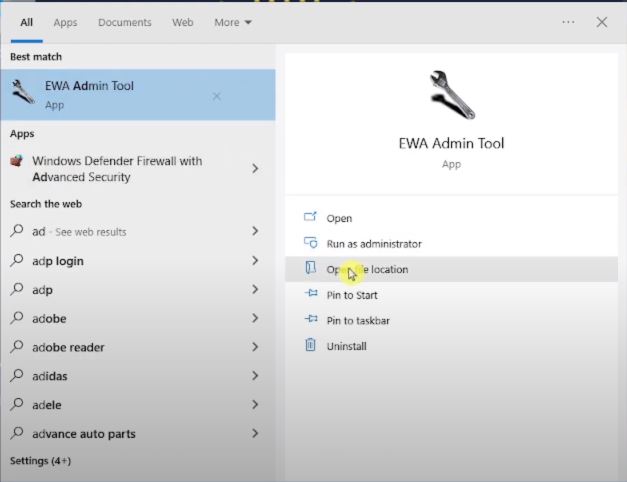Expand the 'ad - See web results' arrow
The image size is (627, 482).
[x=255, y=231]
